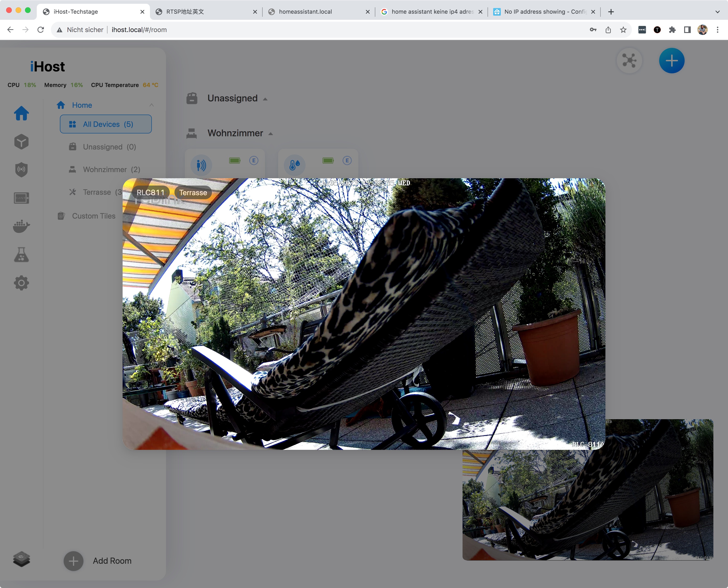Click the Add Room button
This screenshot has height=588, width=728.
[74, 561]
